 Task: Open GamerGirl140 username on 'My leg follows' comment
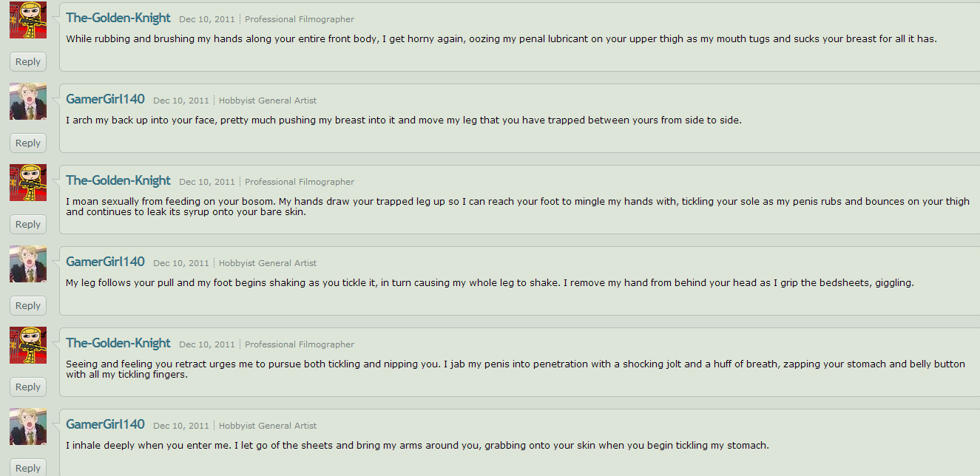click(x=105, y=262)
